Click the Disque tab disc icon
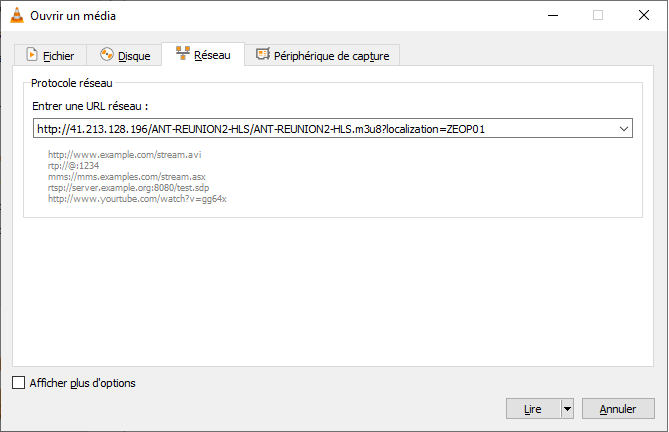Image resolution: width=669 pixels, height=432 pixels. coord(107,55)
